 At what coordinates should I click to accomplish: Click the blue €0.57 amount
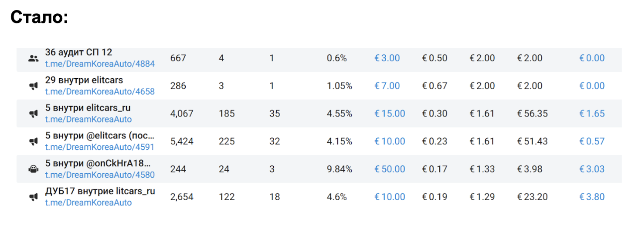click(x=592, y=141)
